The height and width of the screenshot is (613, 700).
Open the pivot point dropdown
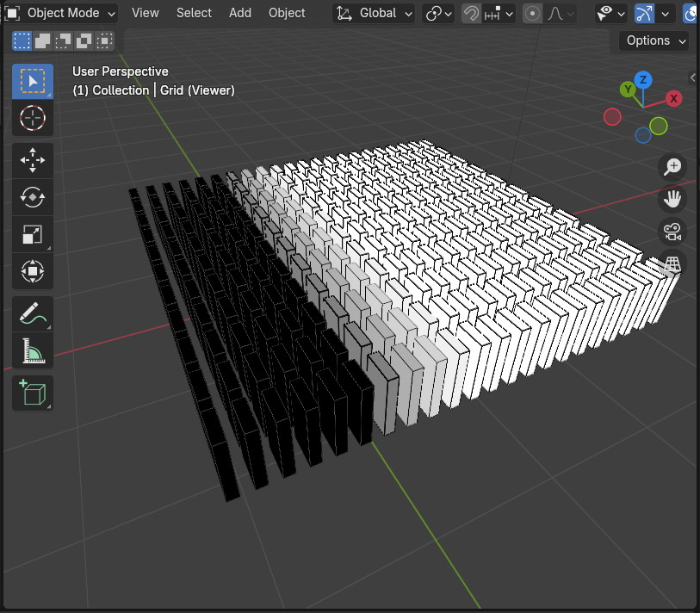click(x=438, y=14)
